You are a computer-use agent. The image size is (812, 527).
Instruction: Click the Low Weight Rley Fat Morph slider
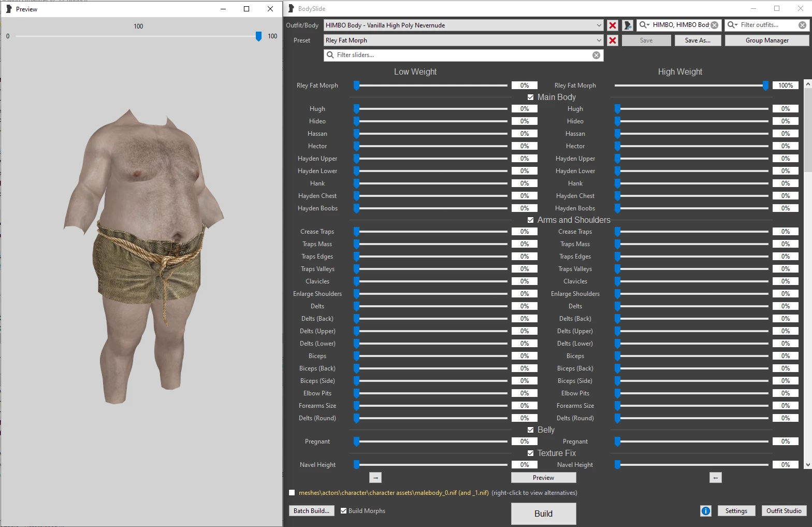click(431, 86)
